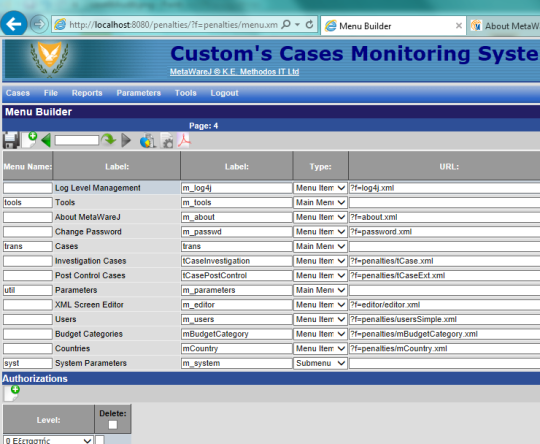The image size is (540, 444).
Task: Click the green curved go-to-page arrow
Action: click(109, 140)
